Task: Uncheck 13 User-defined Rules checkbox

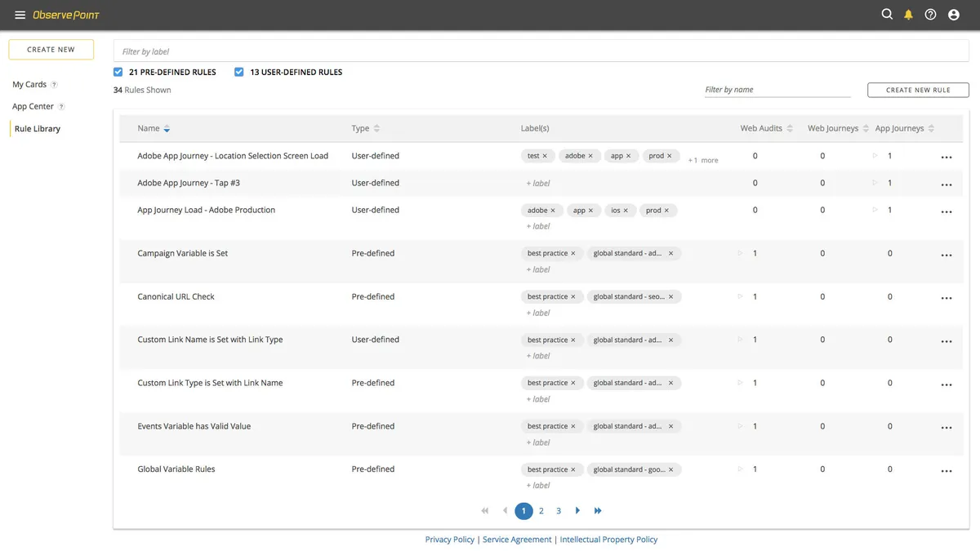Action: click(239, 72)
